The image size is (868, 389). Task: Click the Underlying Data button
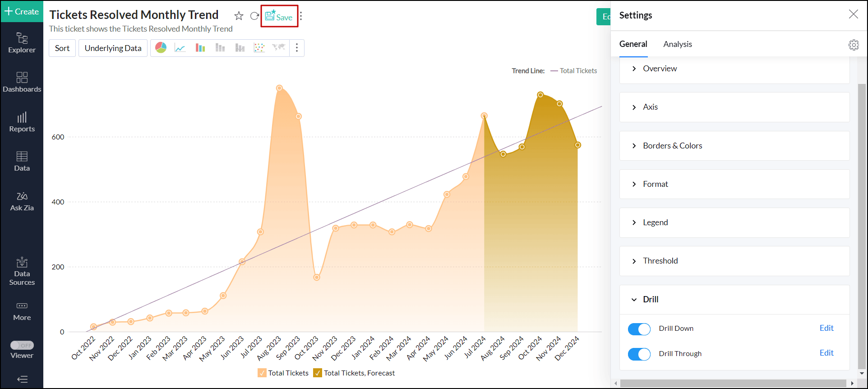[113, 48]
